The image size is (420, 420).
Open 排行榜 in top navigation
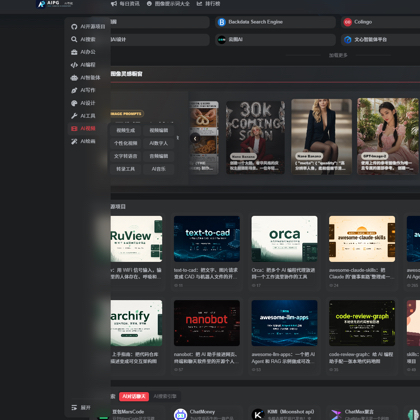[x=212, y=4]
